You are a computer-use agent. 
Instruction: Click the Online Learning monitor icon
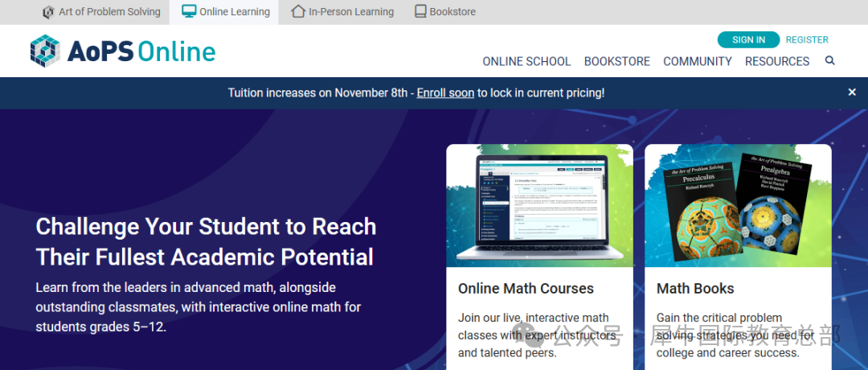pyautogui.click(x=189, y=11)
